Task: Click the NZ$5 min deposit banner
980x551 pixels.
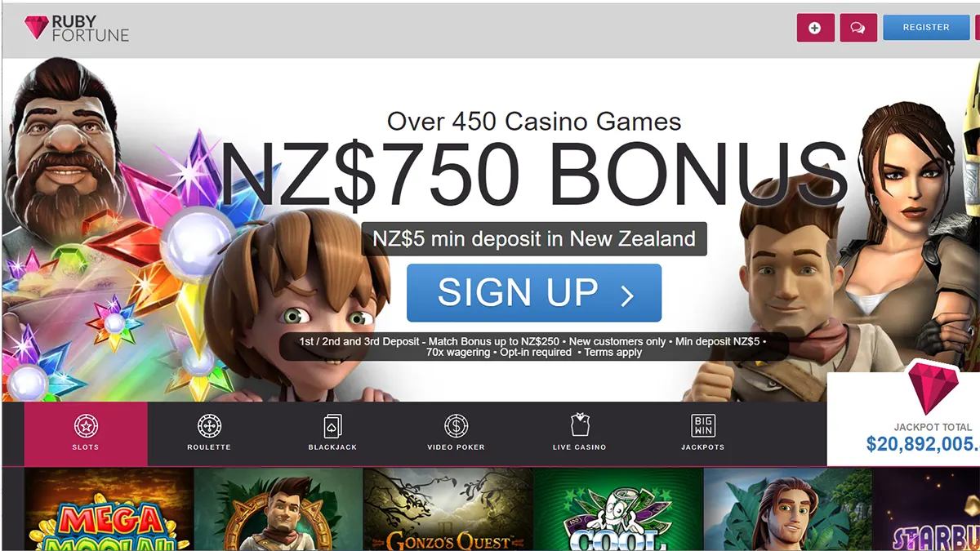Action: click(x=534, y=239)
